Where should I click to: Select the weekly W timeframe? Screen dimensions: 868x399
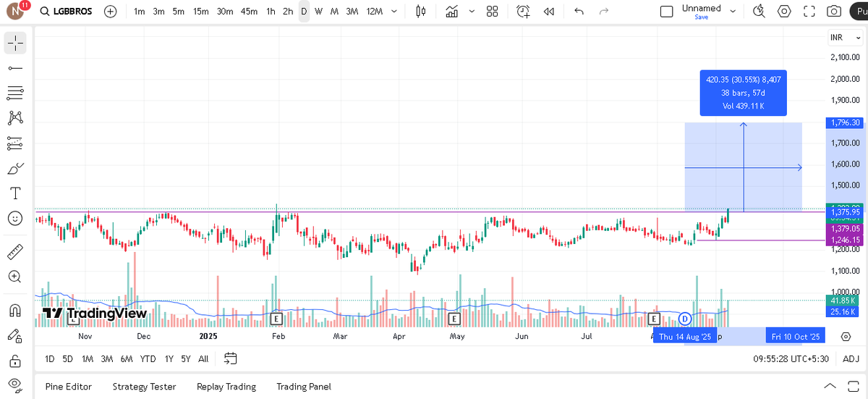[318, 12]
